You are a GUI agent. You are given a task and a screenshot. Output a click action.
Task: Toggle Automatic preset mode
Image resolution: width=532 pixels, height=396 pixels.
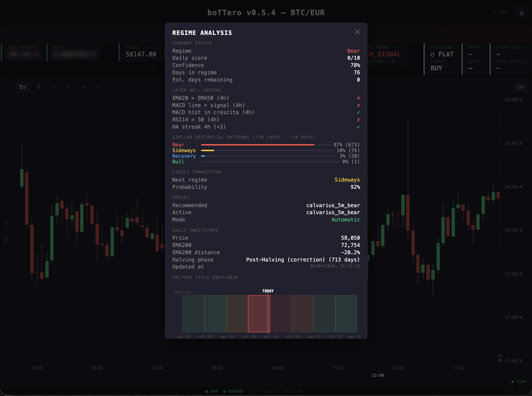click(x=346, y=220)
